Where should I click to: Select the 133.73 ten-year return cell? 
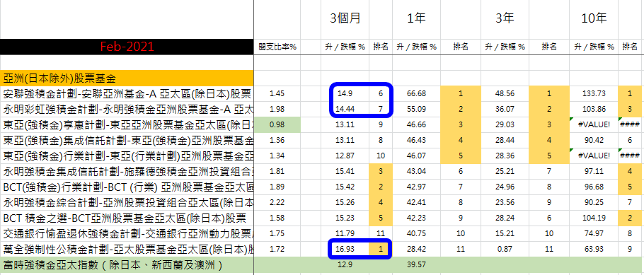[594, 93]
